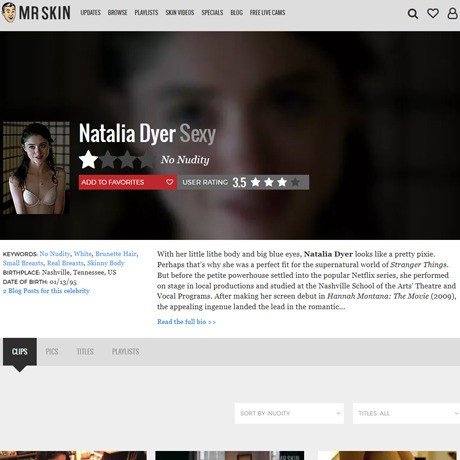Click the 3.5 user rating value
This screenshot has width=460, height=460.
click(x=239, y=182)
